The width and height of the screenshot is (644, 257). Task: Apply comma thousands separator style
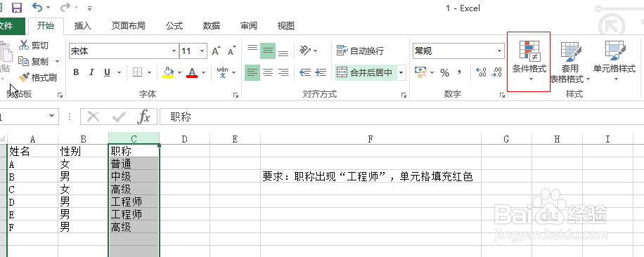(460, 72)
